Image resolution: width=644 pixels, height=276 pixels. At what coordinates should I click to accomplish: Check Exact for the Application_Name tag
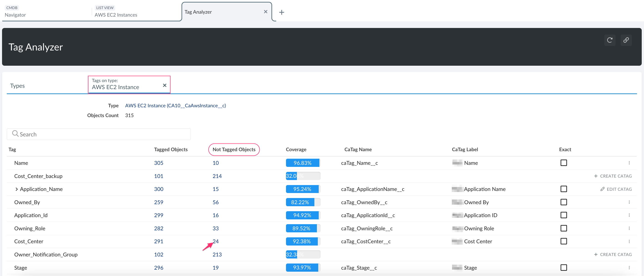click(x=564, y=189)
